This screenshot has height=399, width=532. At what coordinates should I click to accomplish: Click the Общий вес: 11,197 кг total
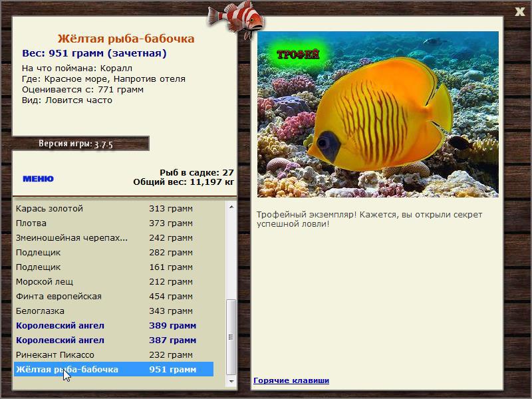point(184,182)
